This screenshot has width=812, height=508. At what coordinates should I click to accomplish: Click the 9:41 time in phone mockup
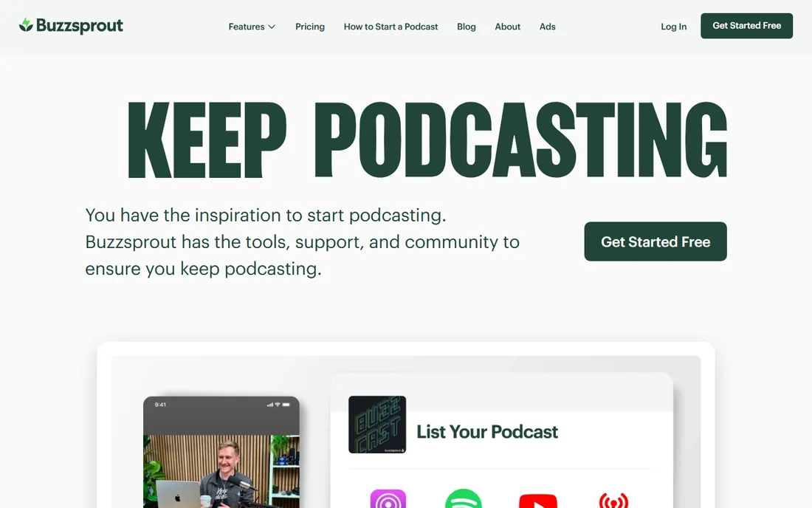click(160, 405)
